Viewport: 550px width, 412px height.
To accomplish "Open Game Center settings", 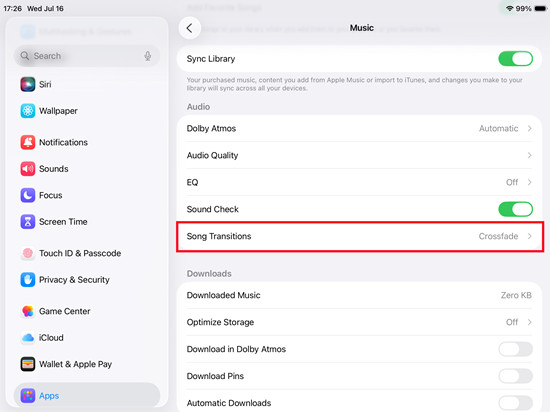I will coord(87,311).
